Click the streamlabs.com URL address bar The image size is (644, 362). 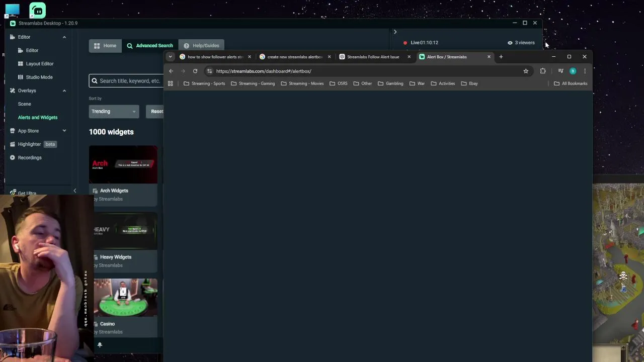pos(367,71)
